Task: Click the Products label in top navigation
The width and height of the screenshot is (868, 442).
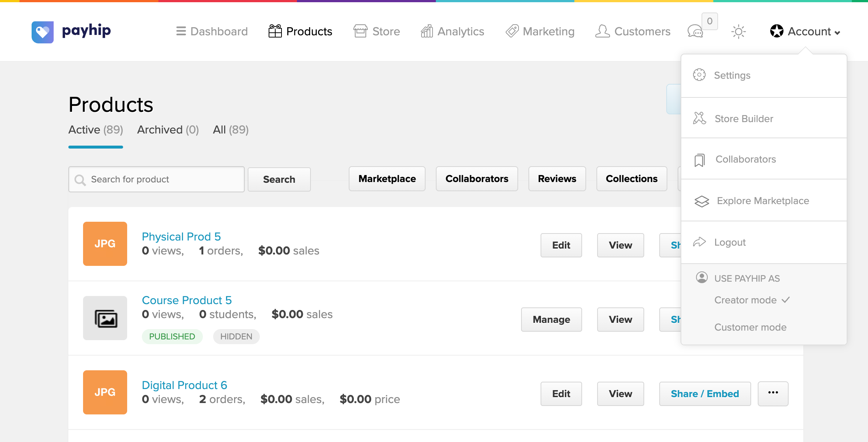Action: click(x=309, y=31)
